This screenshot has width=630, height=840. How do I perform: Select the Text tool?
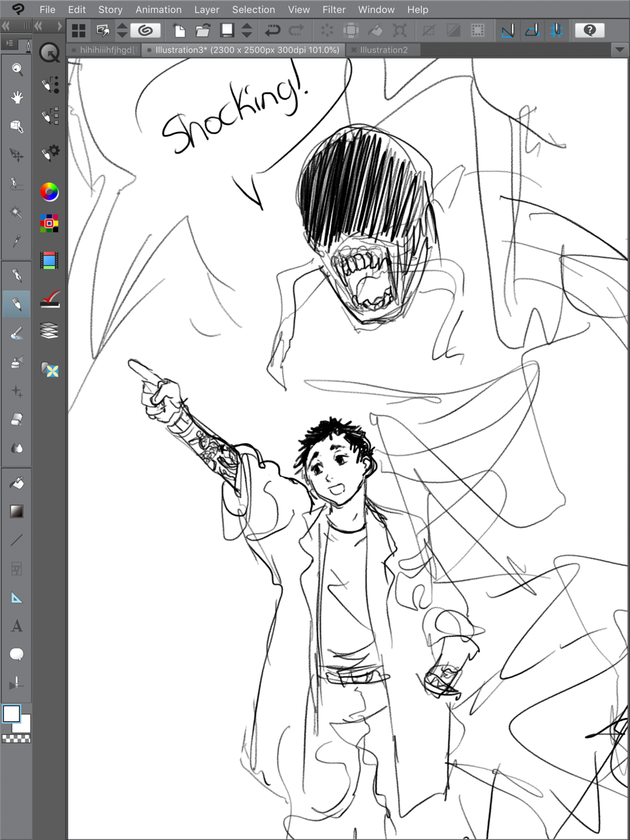coord(16,626)
